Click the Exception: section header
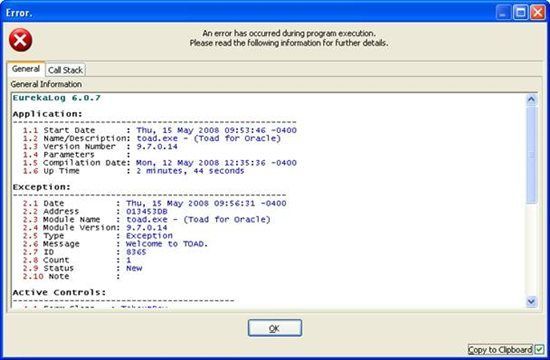This screenshot has width=550, height=360. pos(41,187)
